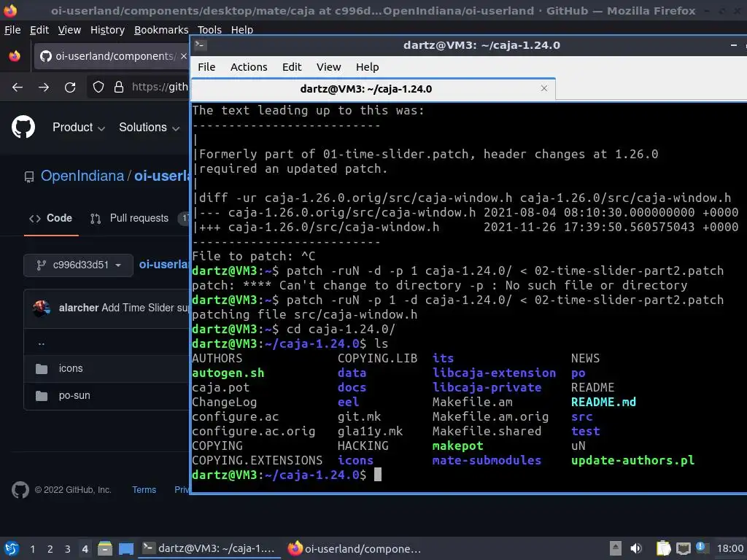Image resolution: width=747 pixels, height=560 pixels.
Task: Click the GitHub logo in the page header
Action: 23,127
